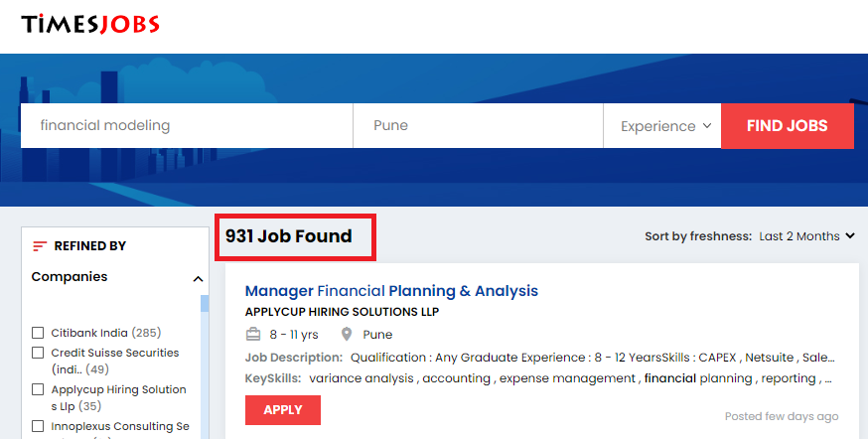Click the TimesJobs logo
The width and height of the screenshot is (868, 439).
[x=89, y=25]
